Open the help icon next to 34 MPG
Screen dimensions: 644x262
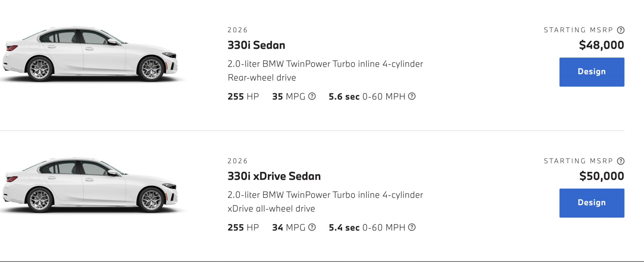[312, 227]
